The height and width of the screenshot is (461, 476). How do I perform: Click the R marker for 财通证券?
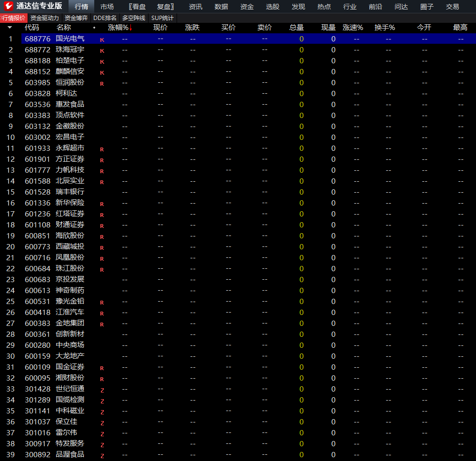pyautogui.click(x=102, y=226)
